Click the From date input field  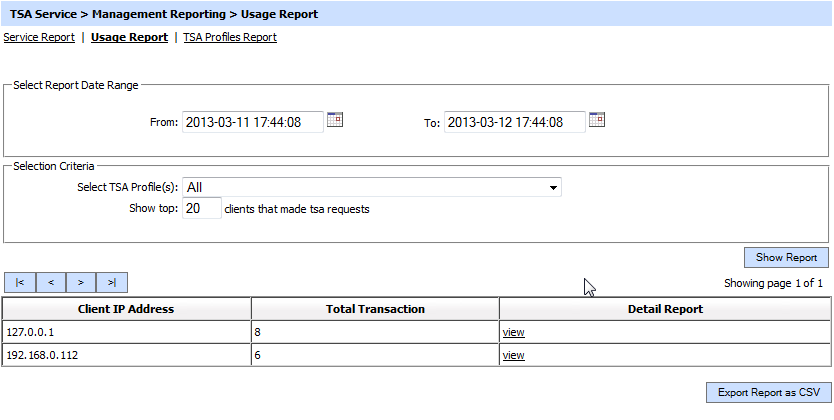pyautogui.click(x=253, y=122)
